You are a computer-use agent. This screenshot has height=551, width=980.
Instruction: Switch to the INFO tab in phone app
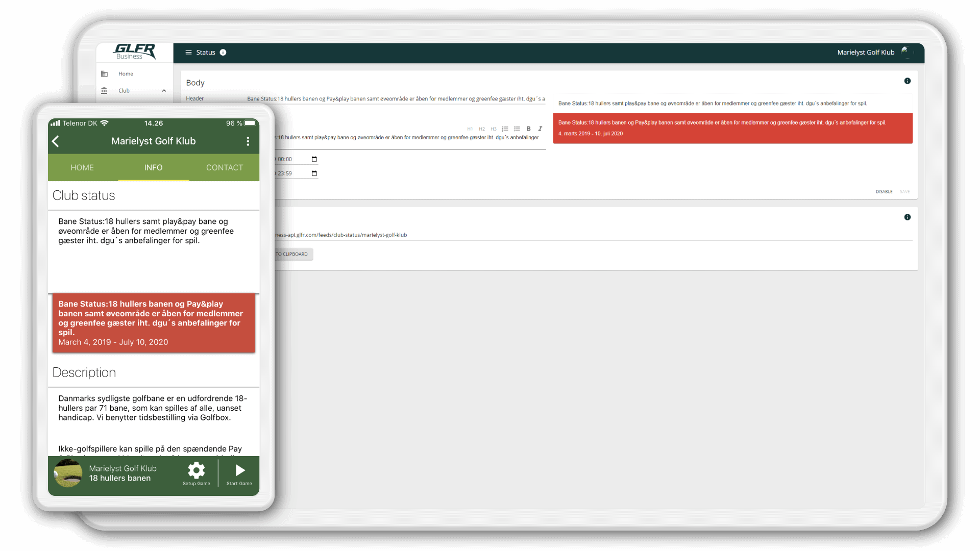(x=154, y=167)
